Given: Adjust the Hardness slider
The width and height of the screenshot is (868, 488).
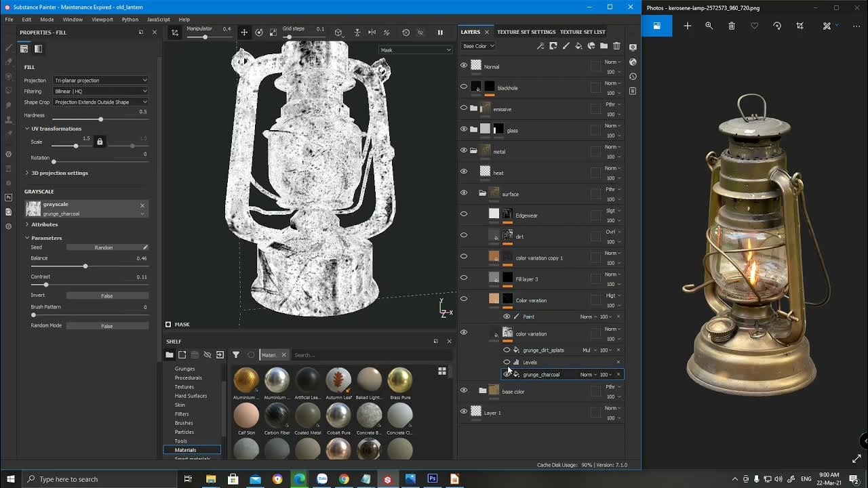Looking at the screenshot, I should [100, 119].
